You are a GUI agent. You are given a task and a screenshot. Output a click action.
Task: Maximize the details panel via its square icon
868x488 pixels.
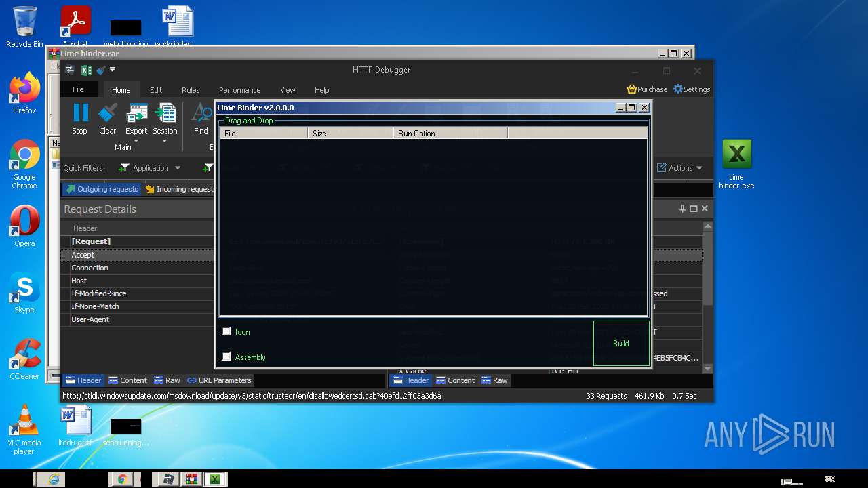[694, 209]
